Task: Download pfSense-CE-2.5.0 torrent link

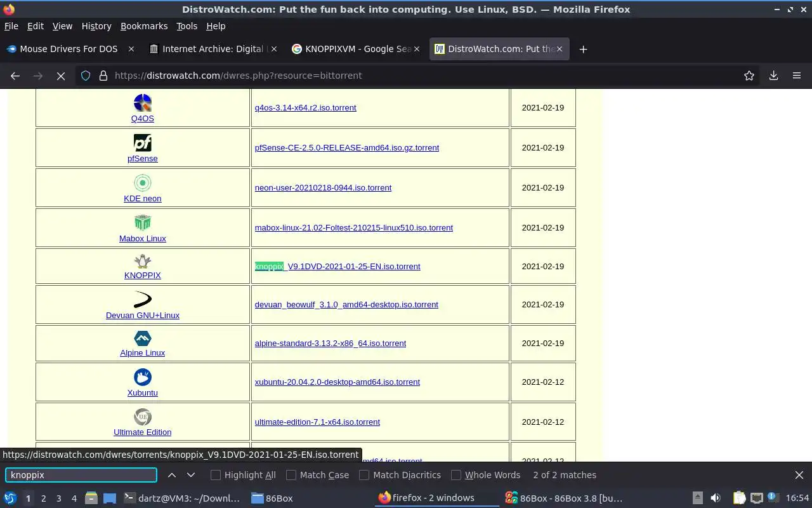Action: 347,148
